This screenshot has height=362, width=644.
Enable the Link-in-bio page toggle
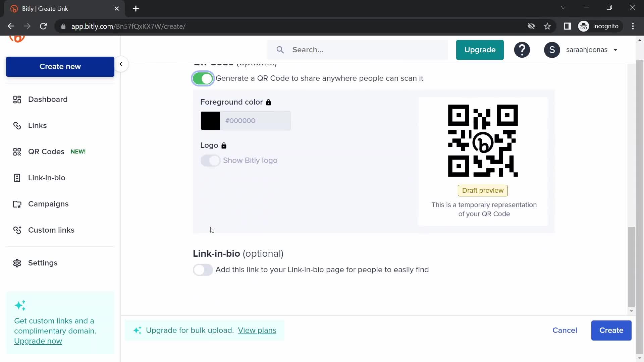(x=202, y=269)
